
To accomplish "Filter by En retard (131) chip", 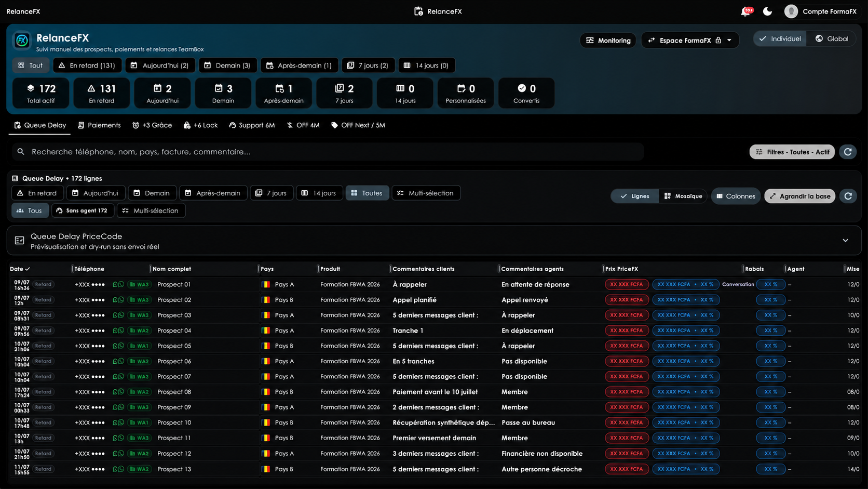I will point(87,65).
